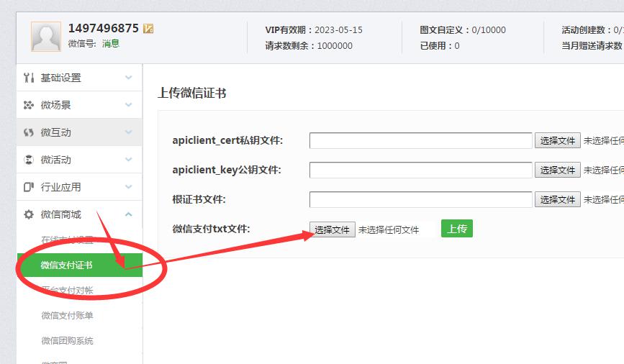624x364 pixels.
Task: Click the 行业应用 sidebar icon
Action: (29, 187)
